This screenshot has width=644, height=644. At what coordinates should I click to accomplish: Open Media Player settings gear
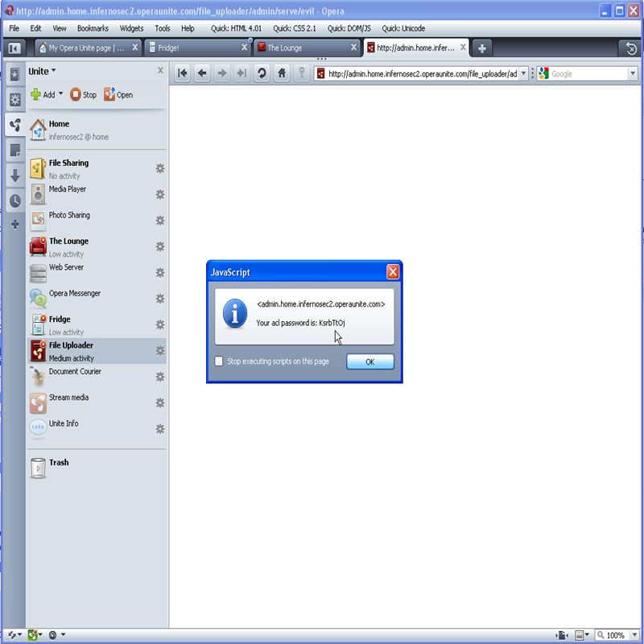click(160, 194)
